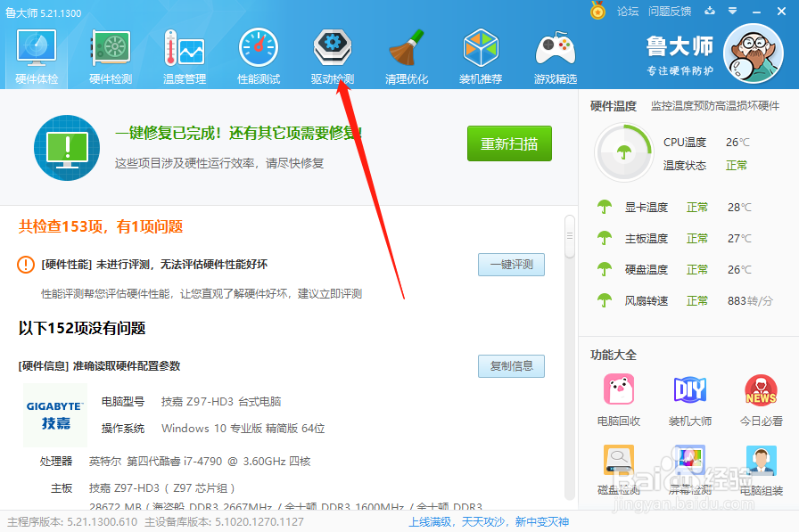Open the 硬件体检 hardware checkup tab
Viewport: 799px width, 532px height.
tap(37, 57)
